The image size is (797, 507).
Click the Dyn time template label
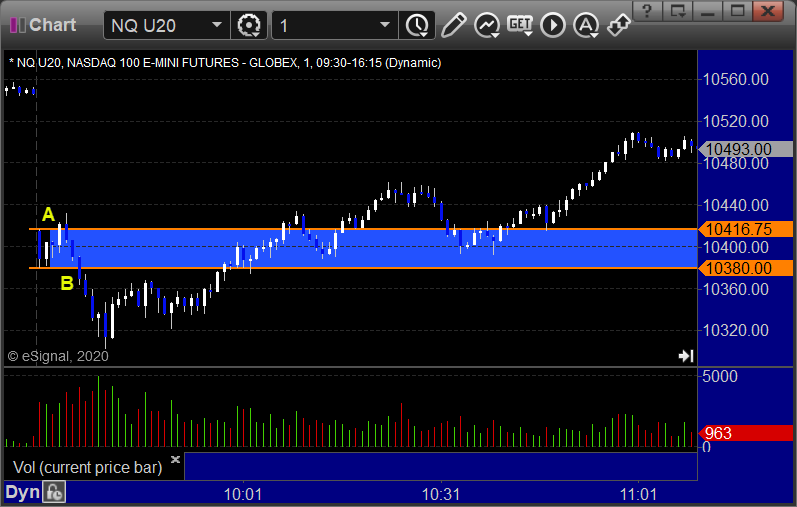[22, 492]
